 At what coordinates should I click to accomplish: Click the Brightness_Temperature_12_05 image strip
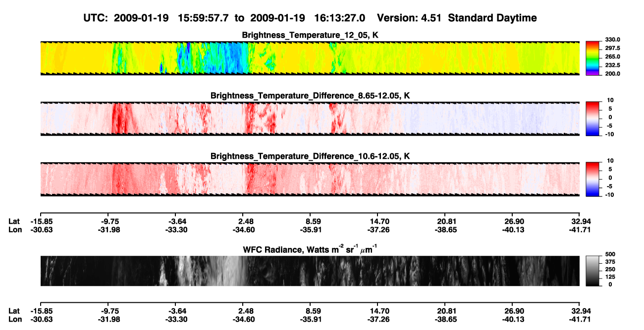(310, 58)
